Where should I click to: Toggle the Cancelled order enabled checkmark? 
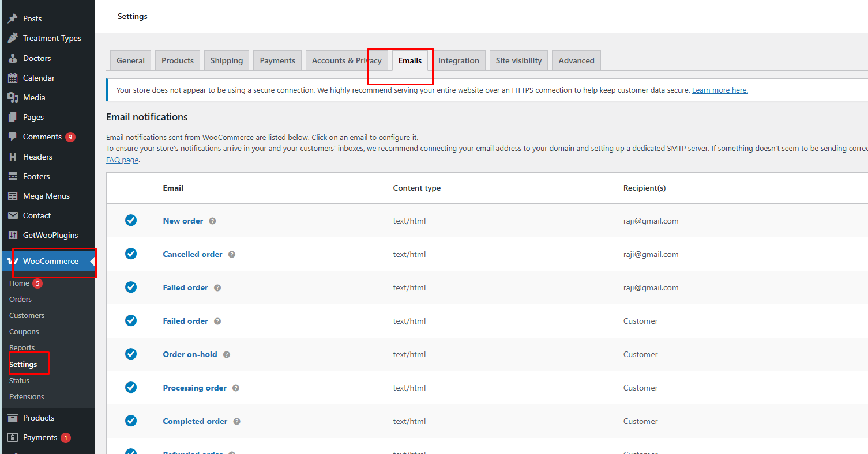131,254
